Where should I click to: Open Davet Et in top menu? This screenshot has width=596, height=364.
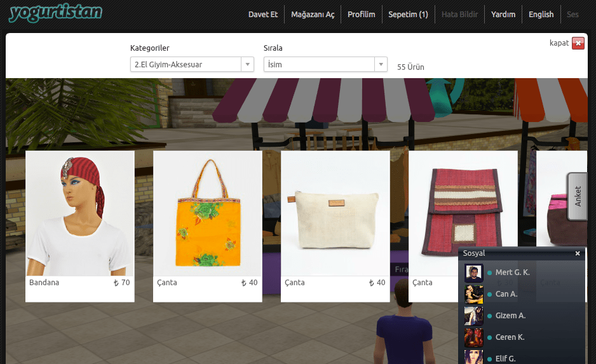click(x=263, y=15)
